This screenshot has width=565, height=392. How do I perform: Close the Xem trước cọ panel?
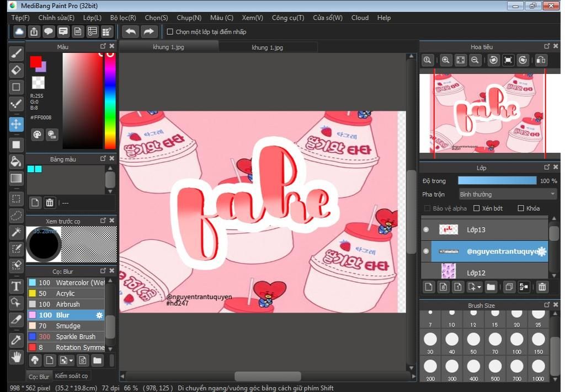point(112,221)
